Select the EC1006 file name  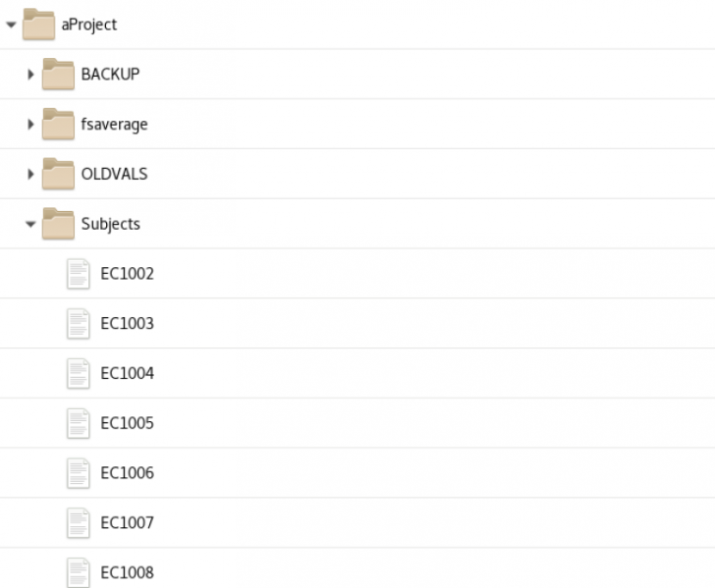coord(127,473)
